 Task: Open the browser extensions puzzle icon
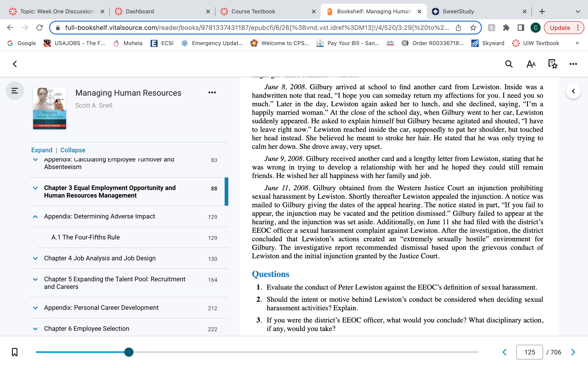point(506,28)
